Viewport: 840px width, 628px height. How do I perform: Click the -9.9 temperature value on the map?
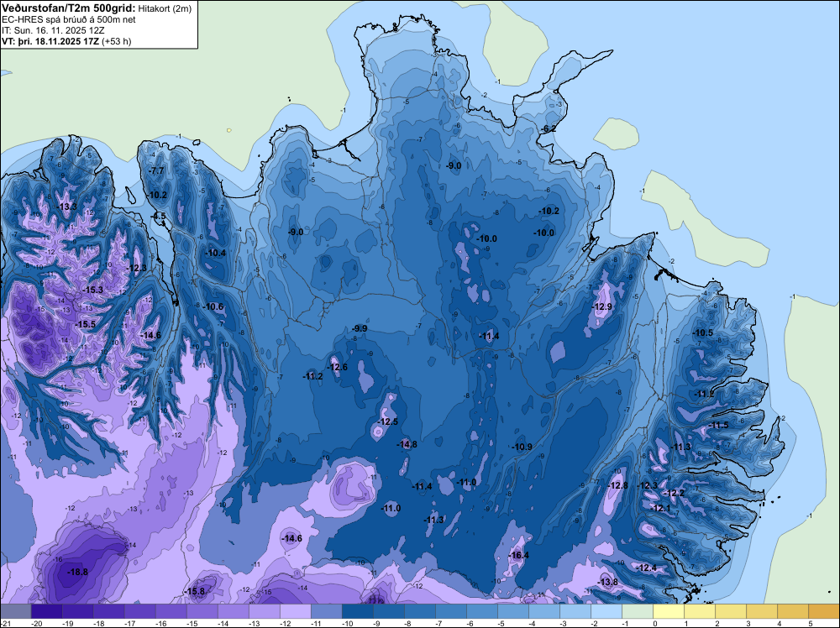point(360,328)
